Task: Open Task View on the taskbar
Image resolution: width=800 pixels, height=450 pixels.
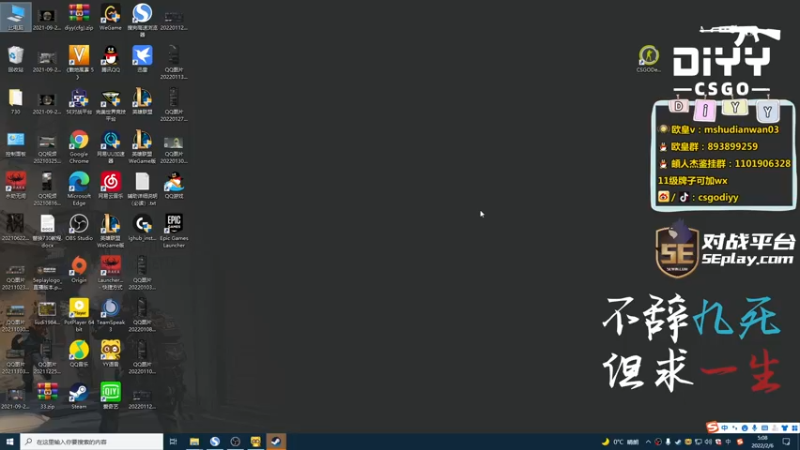Action: tap(173, 441)
